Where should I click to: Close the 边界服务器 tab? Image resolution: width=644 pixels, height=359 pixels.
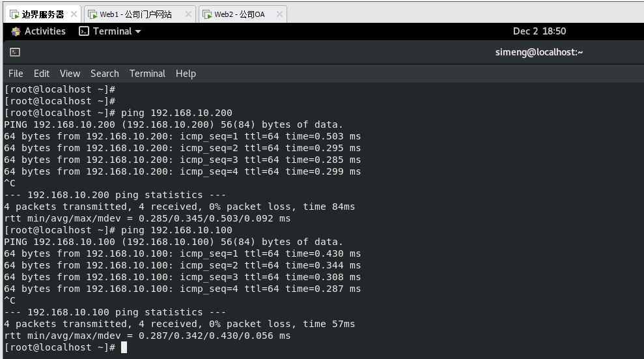click(73, 14)
